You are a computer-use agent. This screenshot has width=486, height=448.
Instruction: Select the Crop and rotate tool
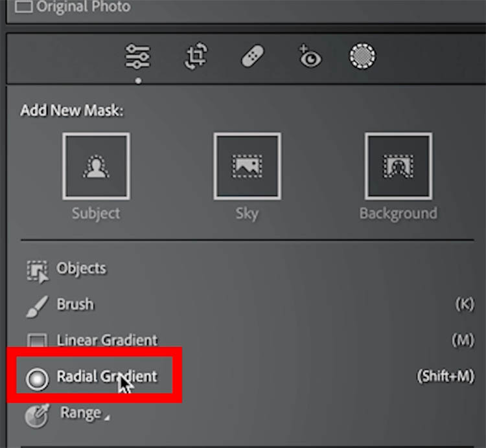[196, 58]
